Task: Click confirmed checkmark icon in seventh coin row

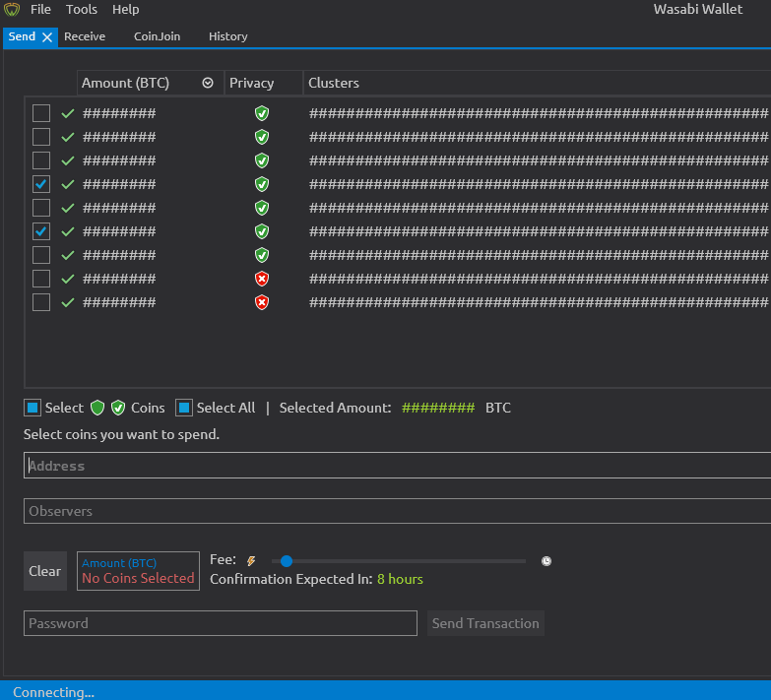Action: pos(68,255)
